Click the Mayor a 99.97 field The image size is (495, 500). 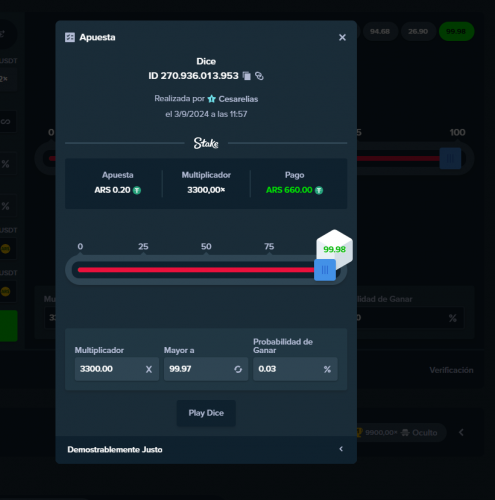(x=206, y=369)
